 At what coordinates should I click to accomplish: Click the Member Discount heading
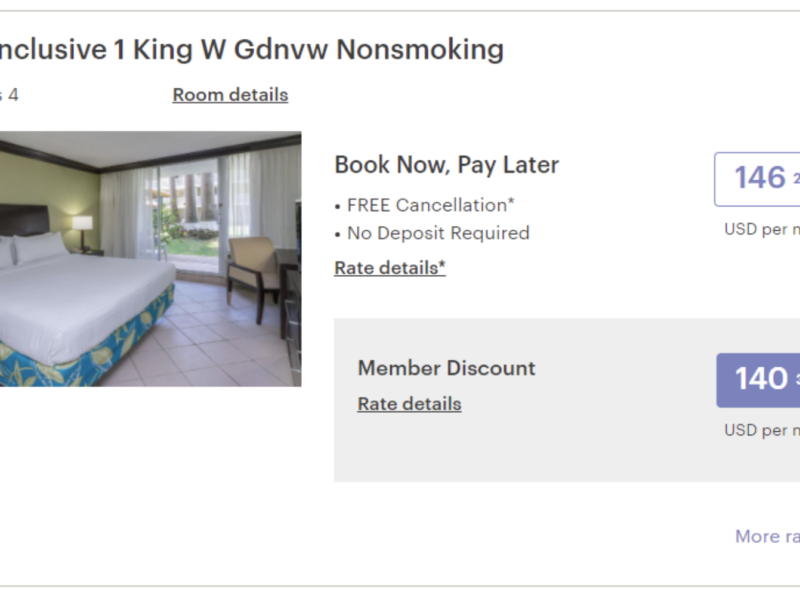[446, 368]
